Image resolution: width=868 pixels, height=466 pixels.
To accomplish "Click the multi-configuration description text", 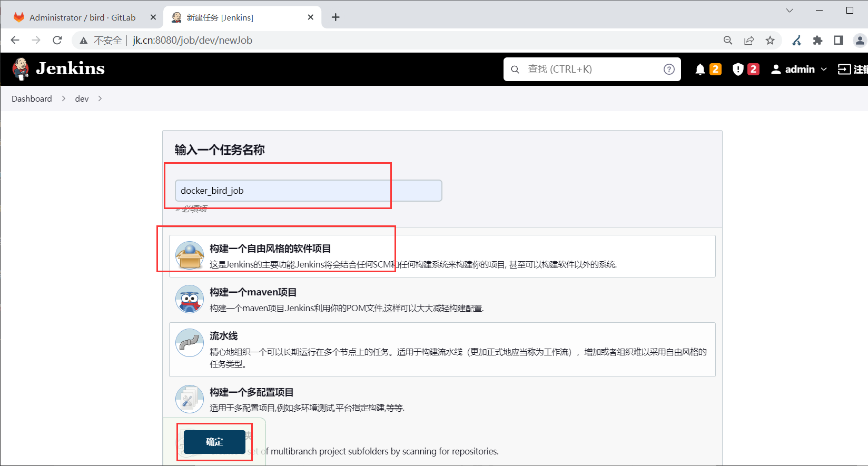I will tap(307, 408).
